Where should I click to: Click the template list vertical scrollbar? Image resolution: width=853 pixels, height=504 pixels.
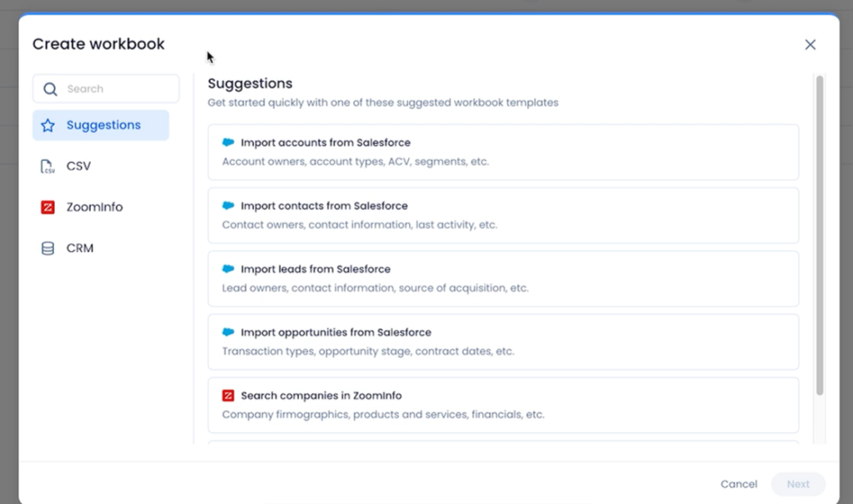pyautogui.click(x=820, y=233)
